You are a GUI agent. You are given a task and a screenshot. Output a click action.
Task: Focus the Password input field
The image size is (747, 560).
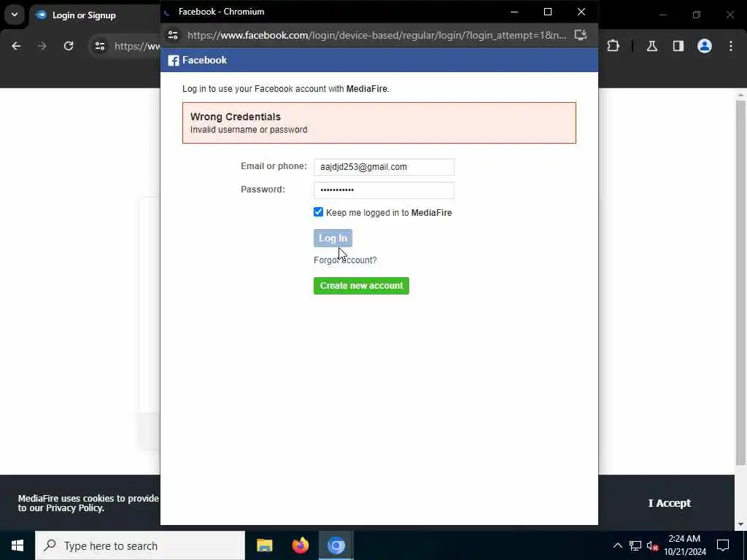[x=384, y=190]
